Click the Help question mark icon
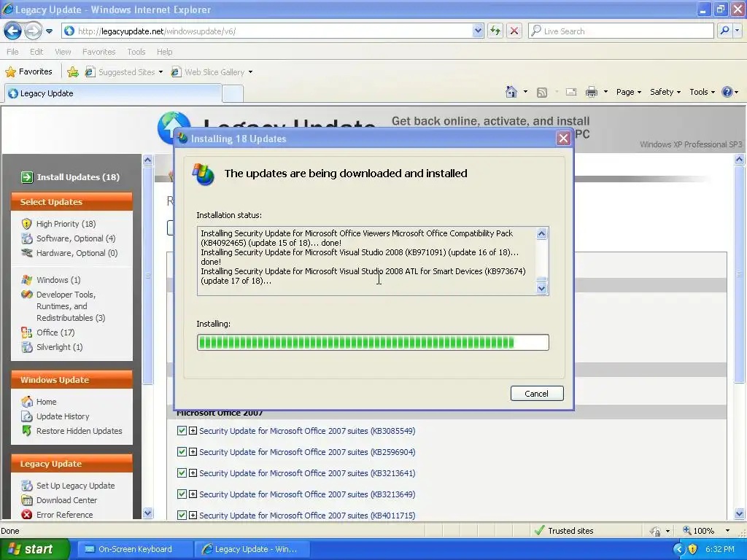The height and width of the screenshot is (560, 747). [727, 92]
